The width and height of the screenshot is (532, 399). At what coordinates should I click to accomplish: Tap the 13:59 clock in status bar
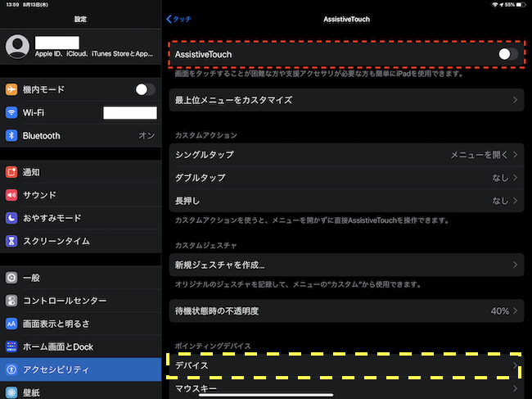click(x=12, y=5)
